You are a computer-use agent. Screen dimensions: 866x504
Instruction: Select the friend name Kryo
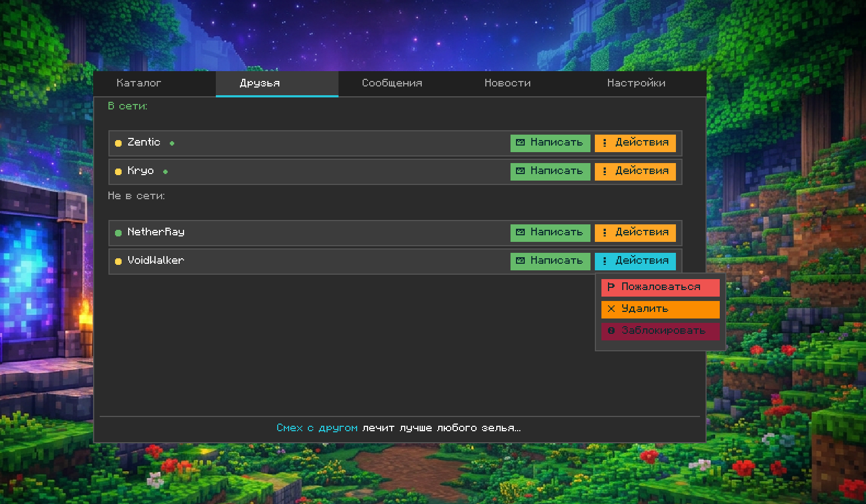point(141,171)
